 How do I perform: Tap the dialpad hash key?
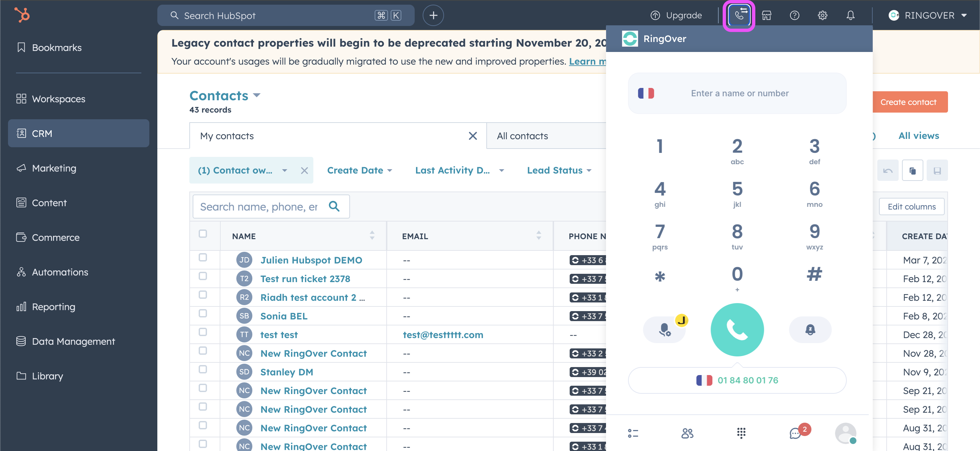coord(814,274)
